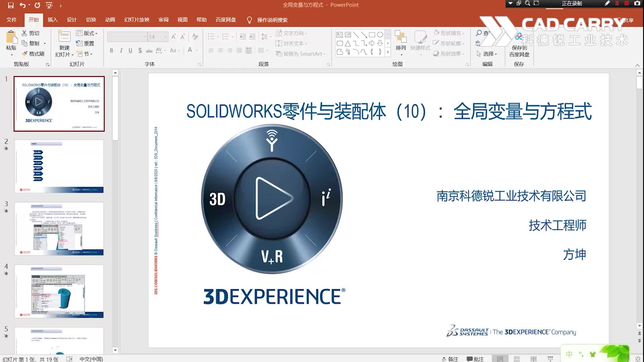Screen dimensions: 644x362
Task: Open the 百度网盘 tab
Action: click(x=226, y=20)
